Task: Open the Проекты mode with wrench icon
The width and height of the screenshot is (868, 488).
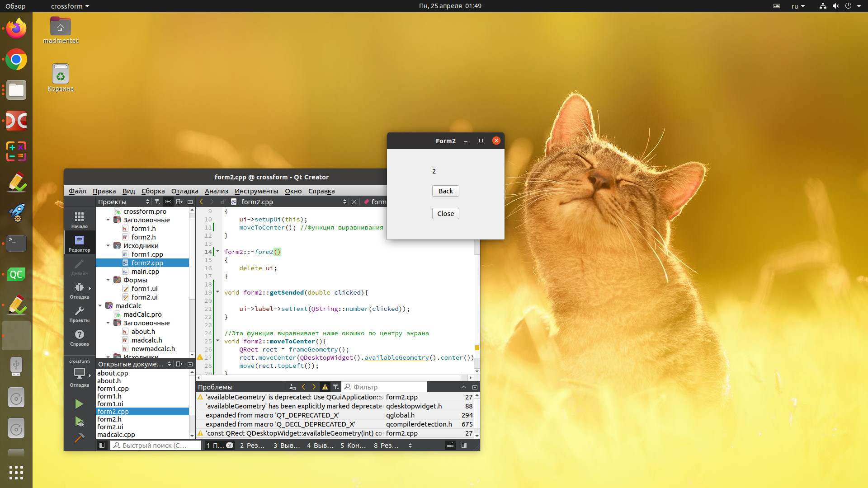Action: [79, 314]
